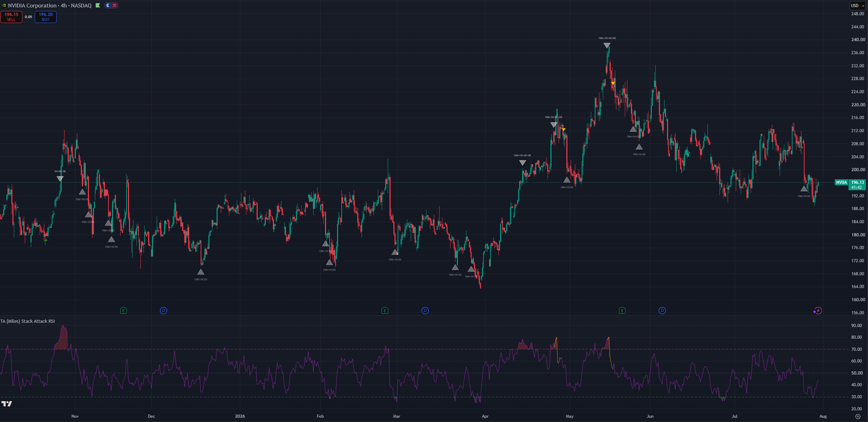868x422 pixels.
Task: Click the 70.00 RSI axis label
Action: tap(857, 349)
